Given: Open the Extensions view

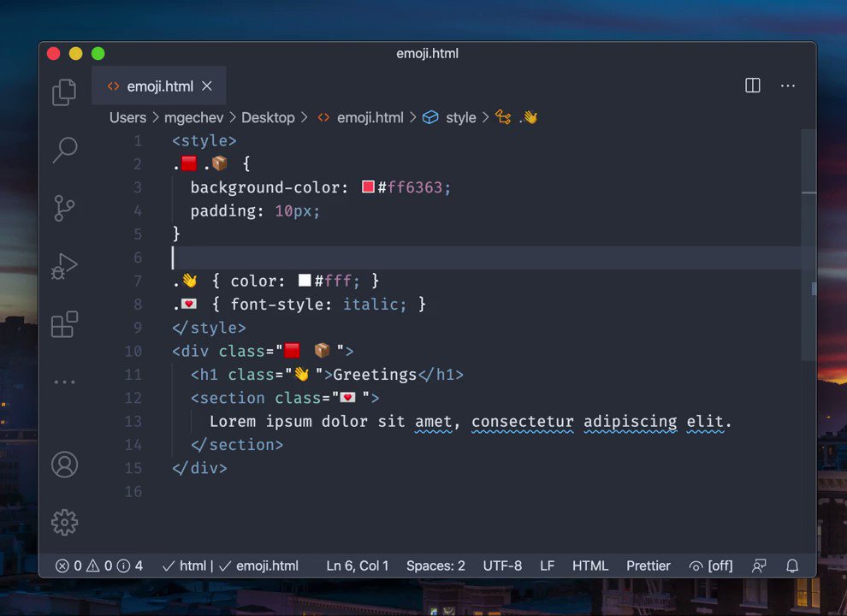Looking at the screenshot, I should click(64, 324).
